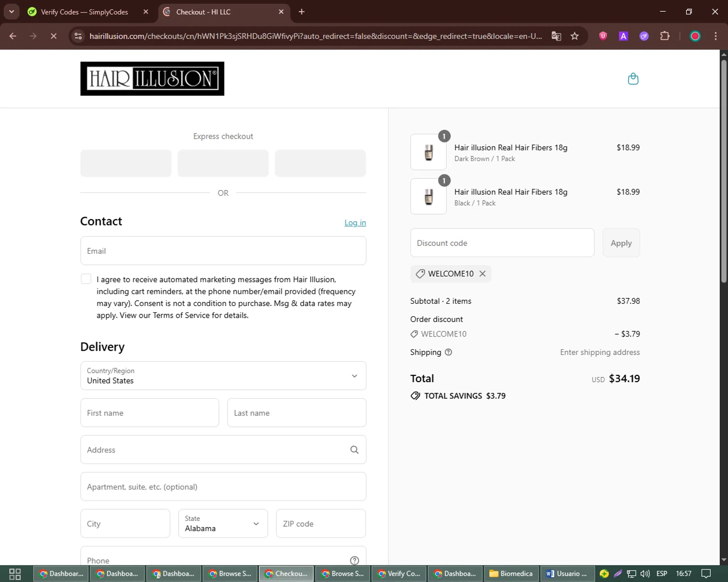The width and height of the screenshot is (728, 582).
Task: Click the Hair Illusion logo
Action: click(152, 79)
